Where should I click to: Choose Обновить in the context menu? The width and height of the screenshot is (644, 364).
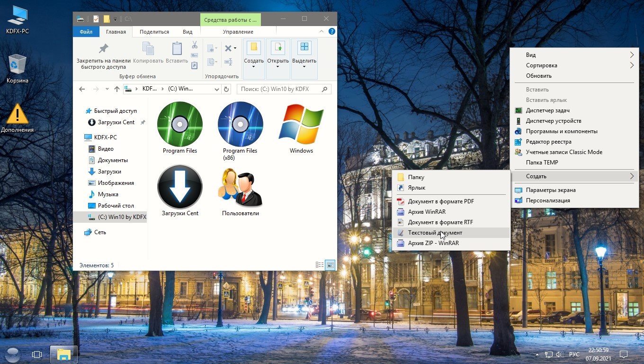[x=574, y=76]
